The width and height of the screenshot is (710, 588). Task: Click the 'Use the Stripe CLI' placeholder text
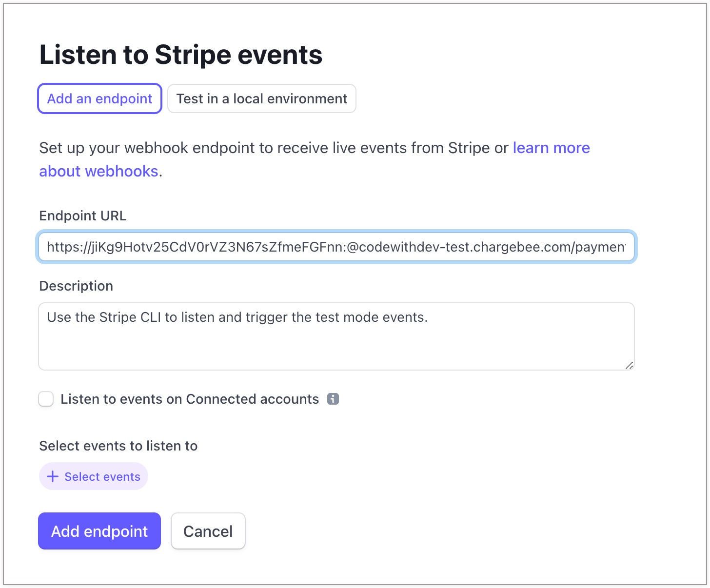tap(237, 317)
